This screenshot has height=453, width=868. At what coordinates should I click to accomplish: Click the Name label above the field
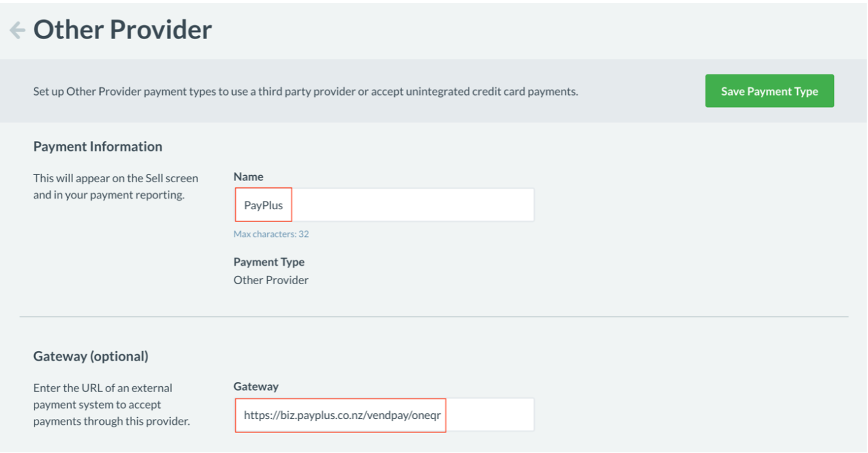pos(248,176)
